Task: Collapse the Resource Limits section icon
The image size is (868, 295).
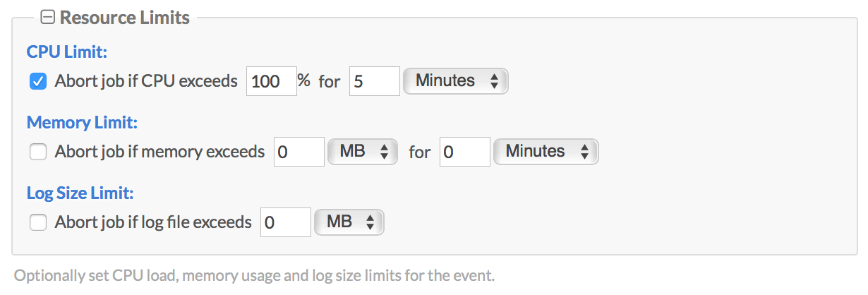Action: (48, 18)
